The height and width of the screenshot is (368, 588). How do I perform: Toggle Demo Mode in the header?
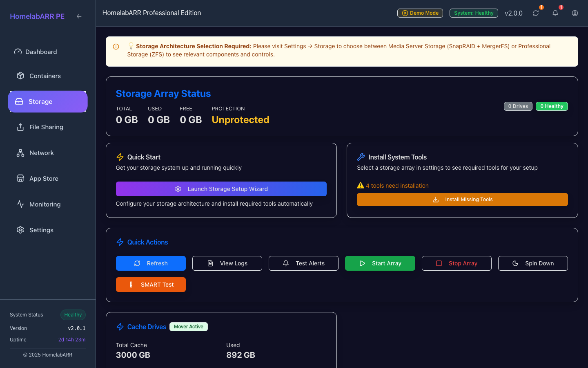click(420, 13)
